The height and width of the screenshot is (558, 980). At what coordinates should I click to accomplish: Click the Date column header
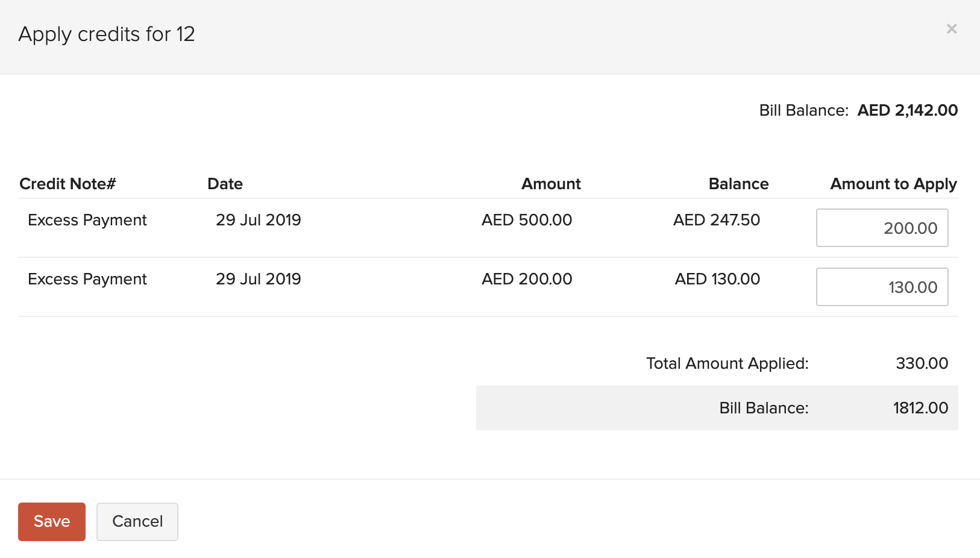tap(225, 184)
